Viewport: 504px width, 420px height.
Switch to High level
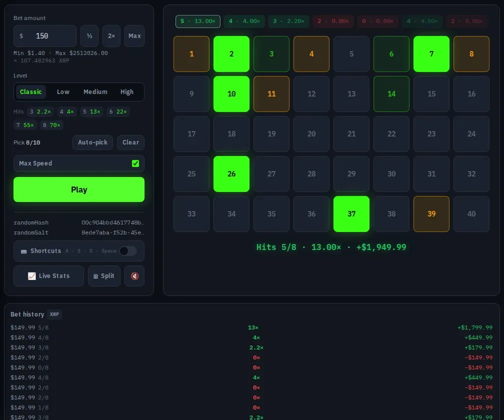pos(127,92)
